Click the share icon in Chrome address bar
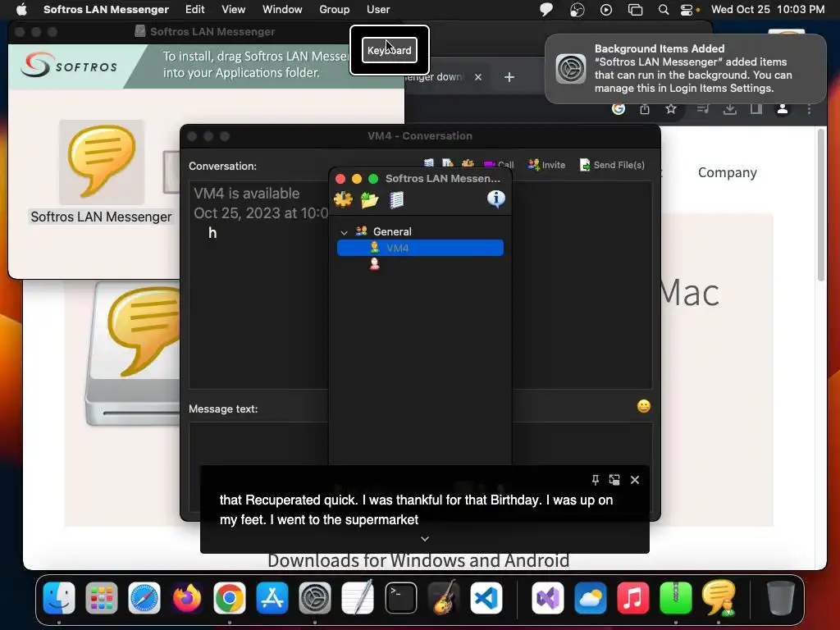The width and height of the screenshot is (840, 630). [x=645, y=109]
